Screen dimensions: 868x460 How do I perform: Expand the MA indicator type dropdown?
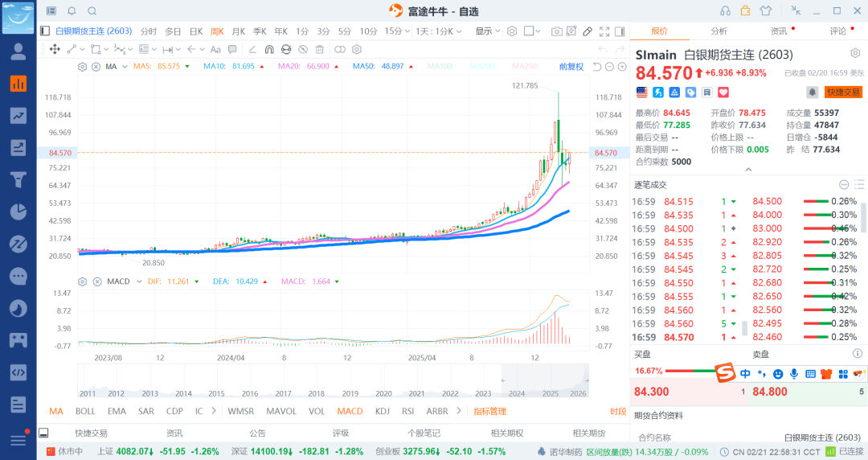[x=125, y=67]
